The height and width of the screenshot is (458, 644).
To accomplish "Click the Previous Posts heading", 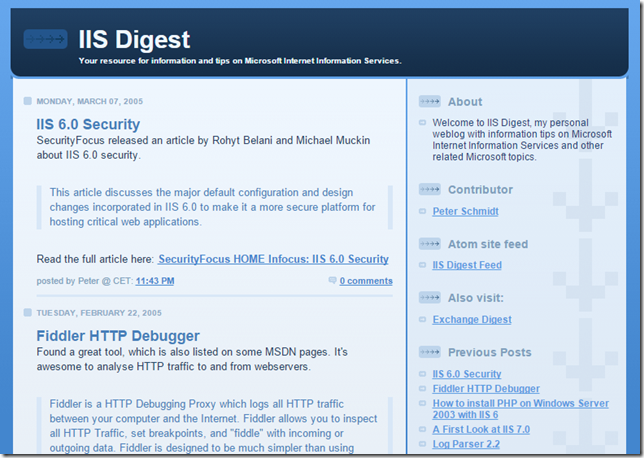I will click(x=490, y=352).
